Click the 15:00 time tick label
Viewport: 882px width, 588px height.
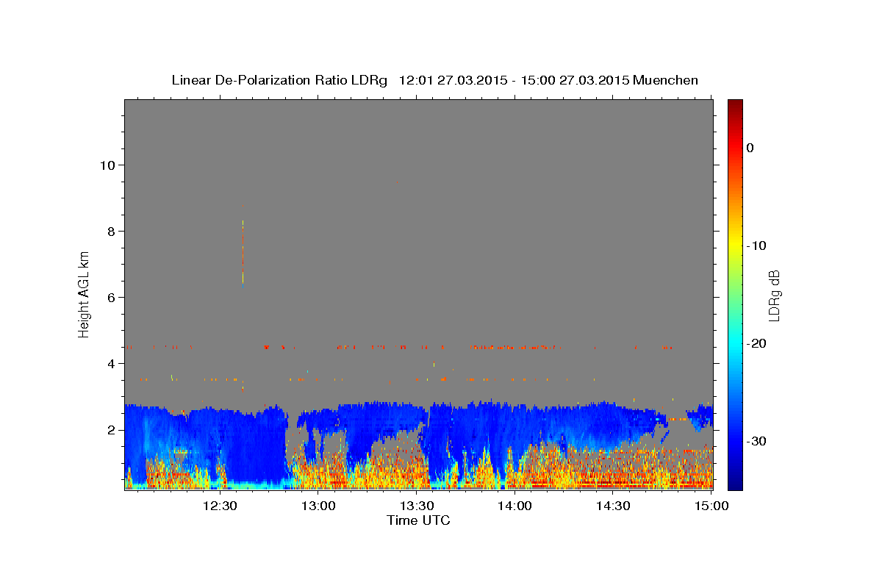[x=711, y=506]
